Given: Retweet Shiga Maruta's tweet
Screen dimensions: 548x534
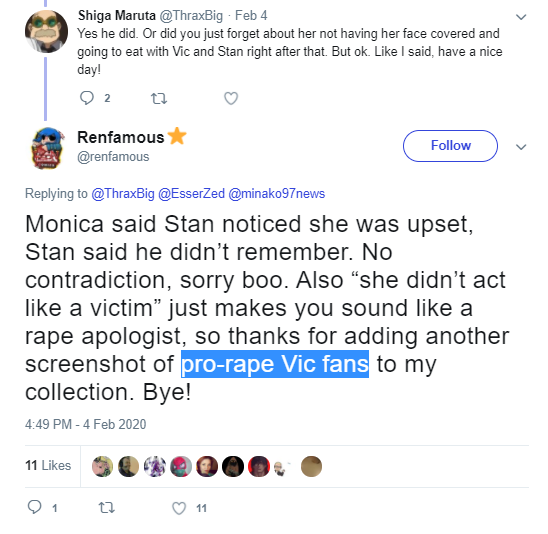Looking at the screenshot, I should point(159,99).
